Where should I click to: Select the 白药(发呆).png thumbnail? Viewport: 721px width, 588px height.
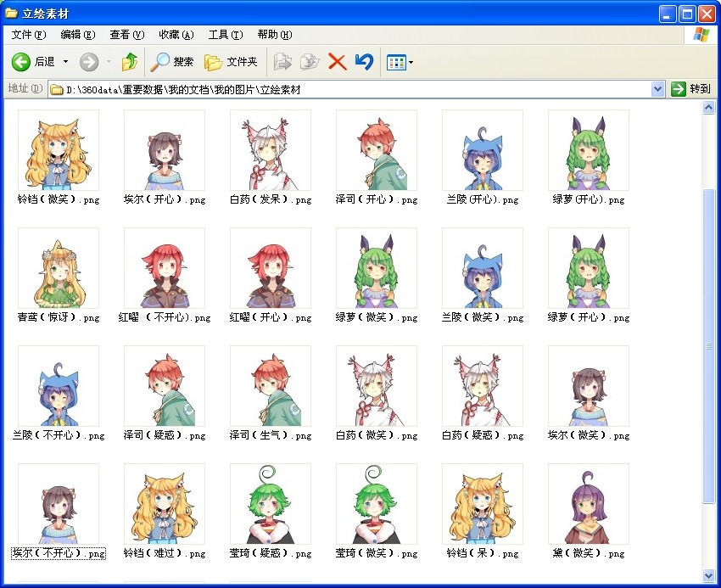click(x=271, y=150)
